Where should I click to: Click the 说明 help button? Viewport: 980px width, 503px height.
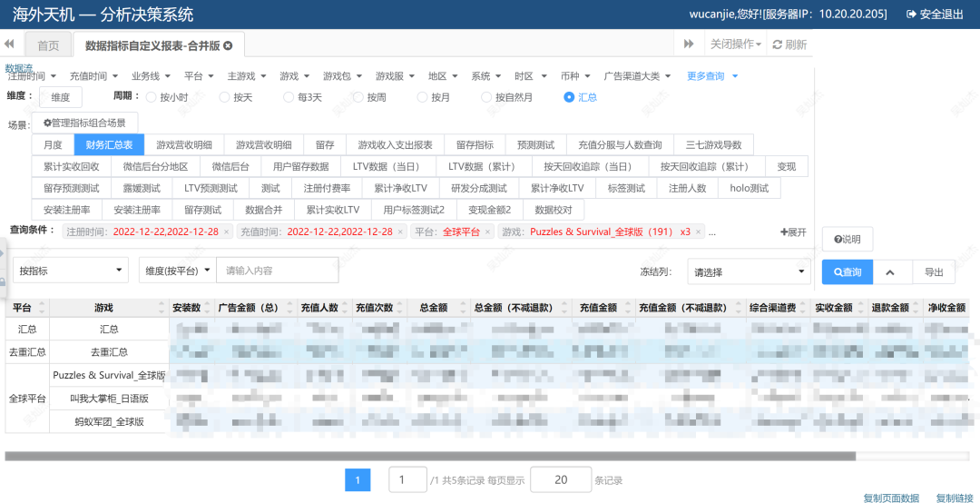pyautogui.click(x=847, y=239)
